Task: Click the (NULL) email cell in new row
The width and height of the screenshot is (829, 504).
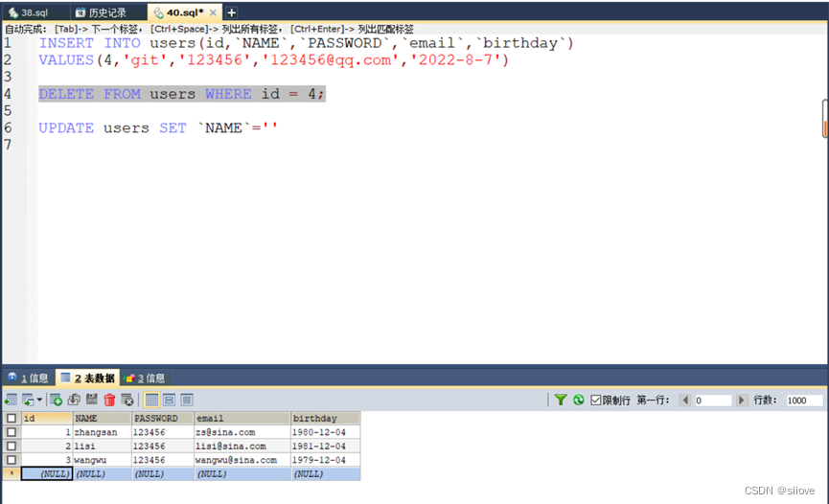Action: pos(242,474)
